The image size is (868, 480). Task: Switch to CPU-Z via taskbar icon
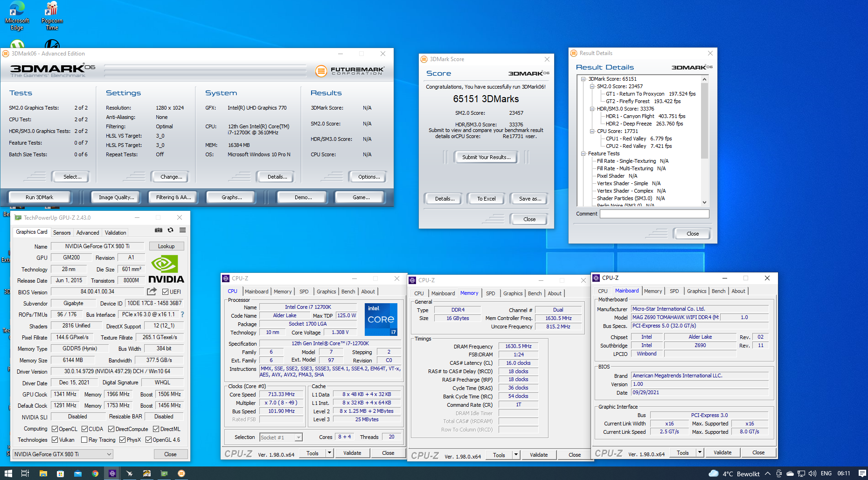click(x=112, y=473)
